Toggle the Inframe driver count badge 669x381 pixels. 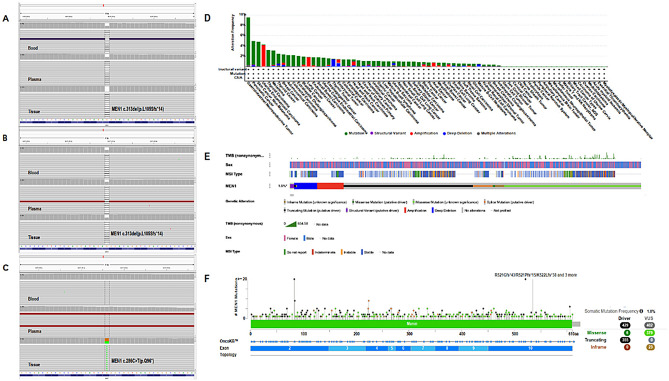[626, 347]
